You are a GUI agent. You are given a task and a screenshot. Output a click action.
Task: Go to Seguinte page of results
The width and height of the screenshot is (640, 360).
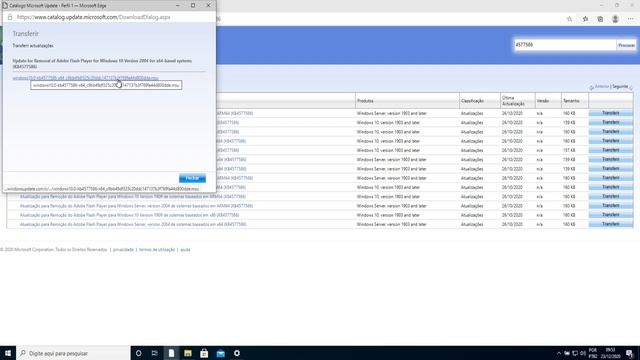(x=620, y=87)
